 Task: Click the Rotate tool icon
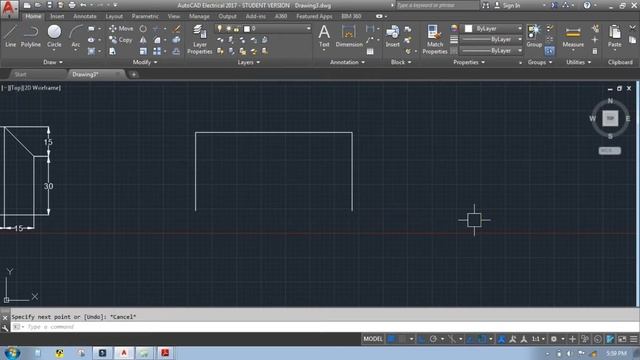point(143,29)
